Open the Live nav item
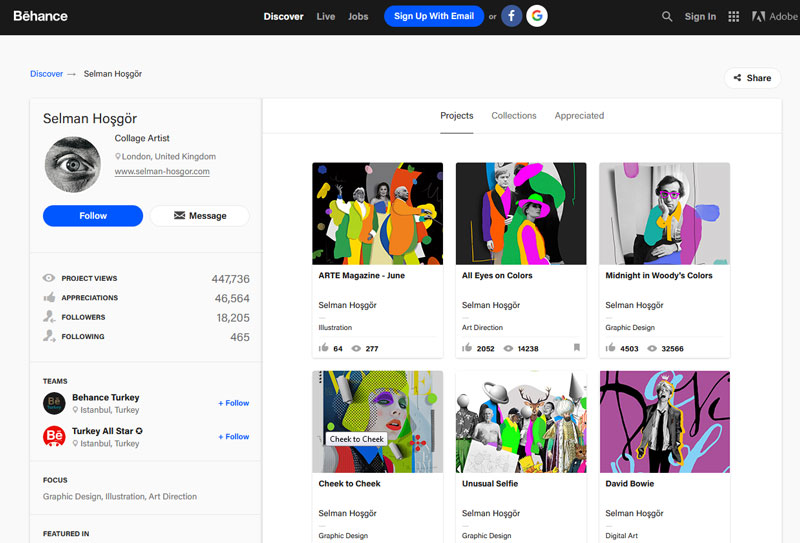Screen dimensions: 800x543 tap(326, 16)
